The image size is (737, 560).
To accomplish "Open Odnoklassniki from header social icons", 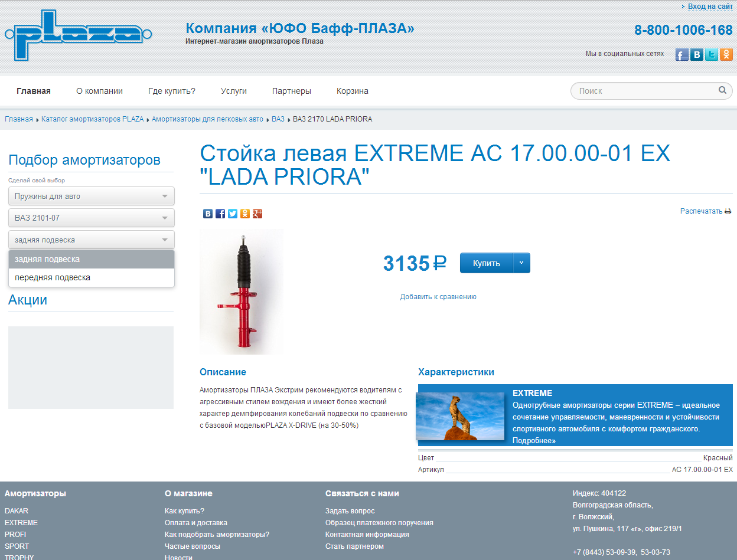I will click(726, 54).
